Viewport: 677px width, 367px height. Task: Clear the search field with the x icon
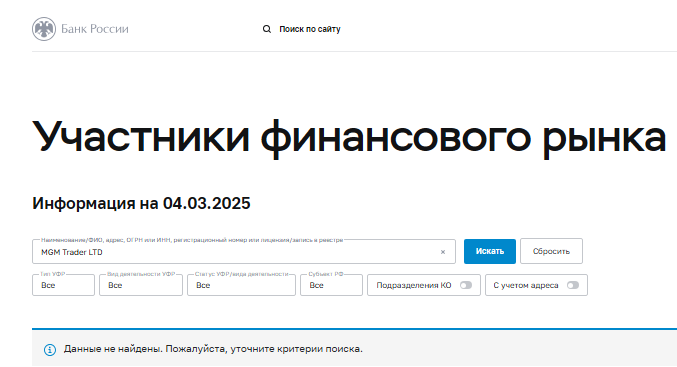click(443, 252)
